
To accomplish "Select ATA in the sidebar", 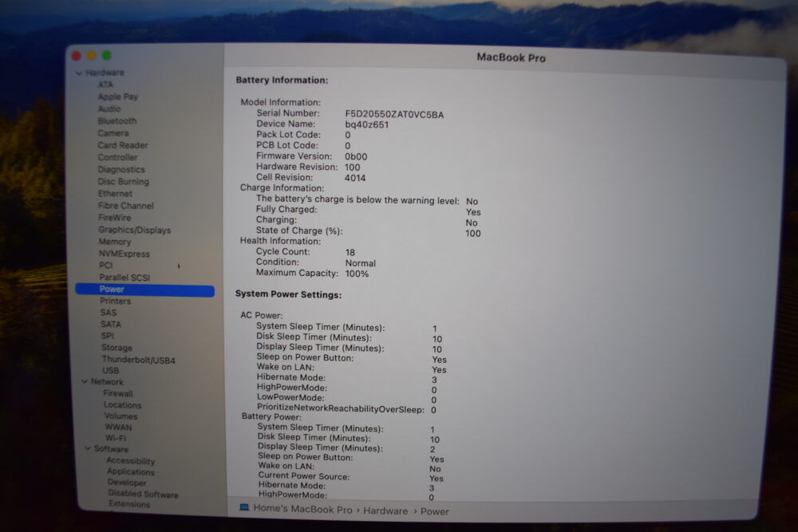I will [x=105, y=85].
